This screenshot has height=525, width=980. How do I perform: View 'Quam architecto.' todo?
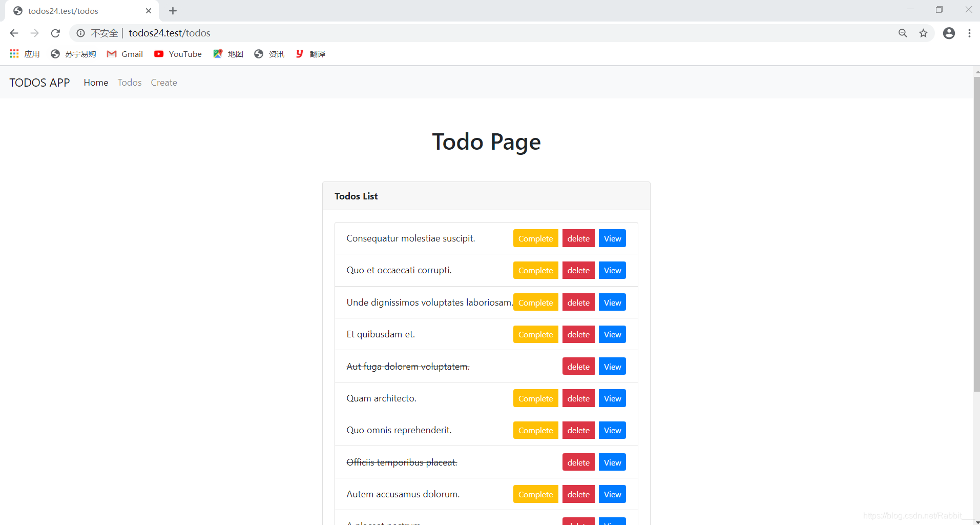pyautogui.click(x=612, y=398)
